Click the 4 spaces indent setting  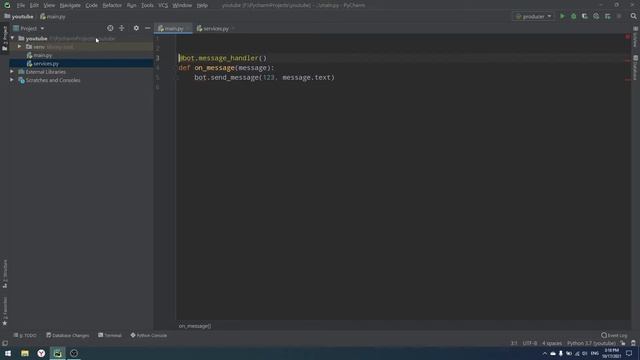pos(552,343)
